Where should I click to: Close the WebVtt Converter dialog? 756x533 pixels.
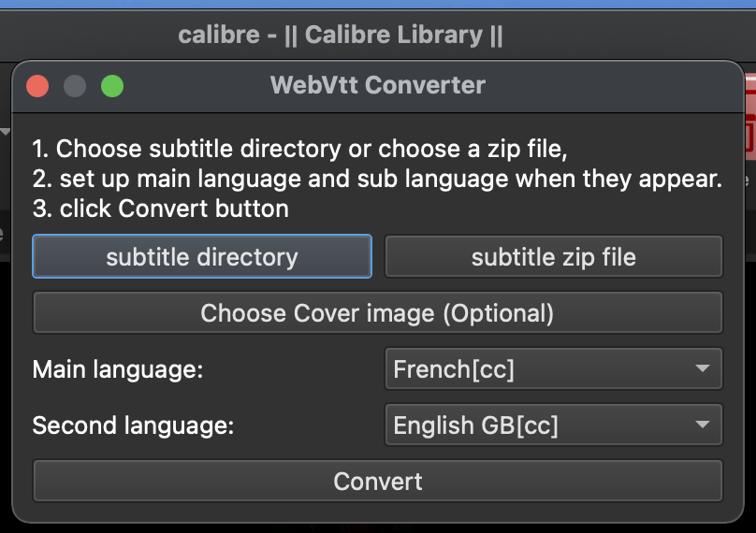[x=37, y=87]
